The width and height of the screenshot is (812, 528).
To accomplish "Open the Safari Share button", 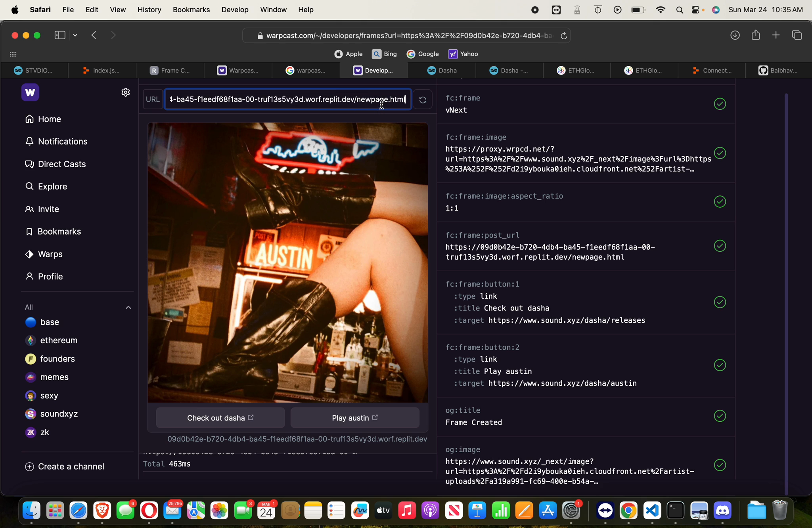I will click(x=755, y=35).
